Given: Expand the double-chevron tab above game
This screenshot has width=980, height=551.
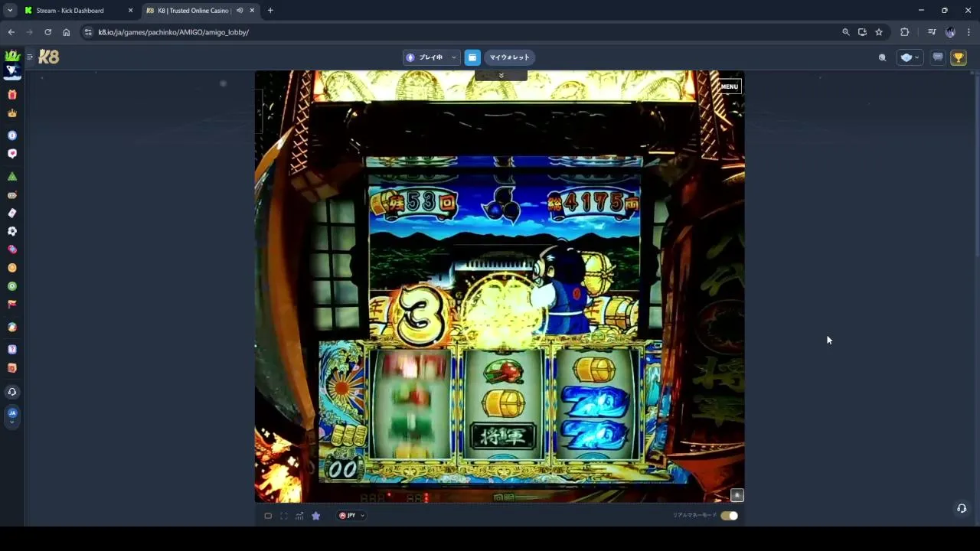Looking at the screenshot, I should click(x=501, y=75).
